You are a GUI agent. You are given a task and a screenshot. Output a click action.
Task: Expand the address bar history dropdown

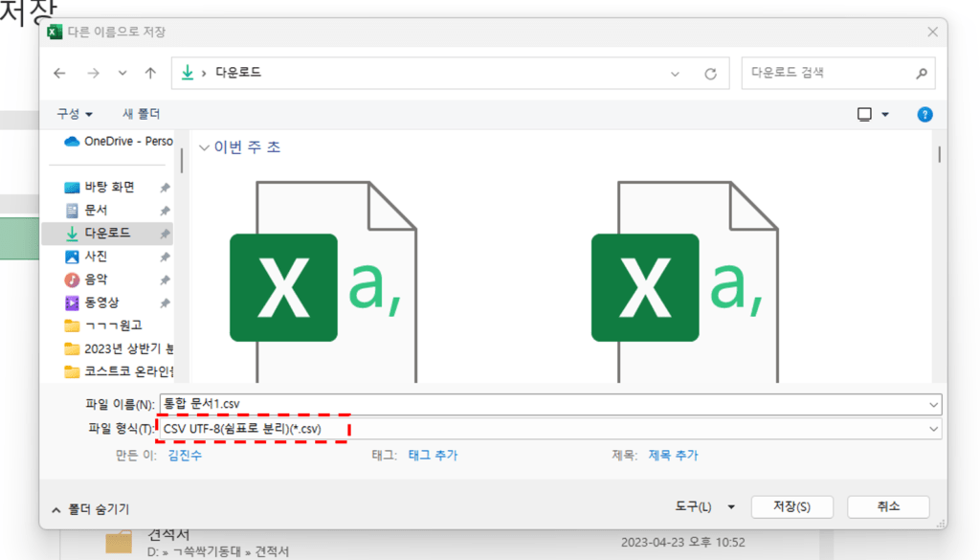point(675,74)
